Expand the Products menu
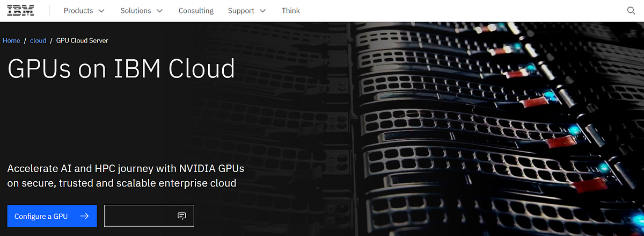The width and height of the screenshot is (644, 236). 84,11
